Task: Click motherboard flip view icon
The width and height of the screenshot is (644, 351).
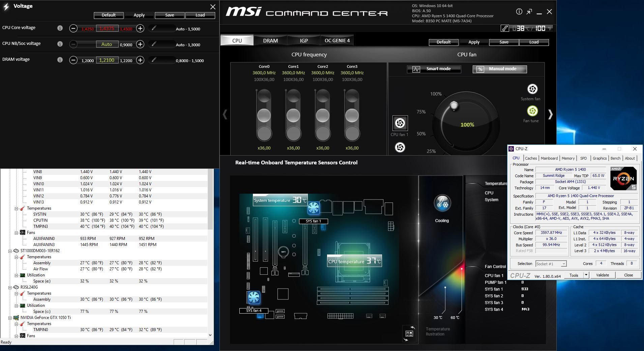Action: coord(409,334)
